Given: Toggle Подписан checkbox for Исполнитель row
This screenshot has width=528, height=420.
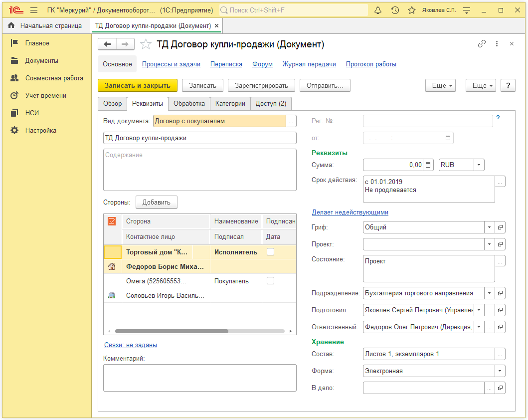Looking at the screenshot, I should pyautogui.click(x=270, y=252).
